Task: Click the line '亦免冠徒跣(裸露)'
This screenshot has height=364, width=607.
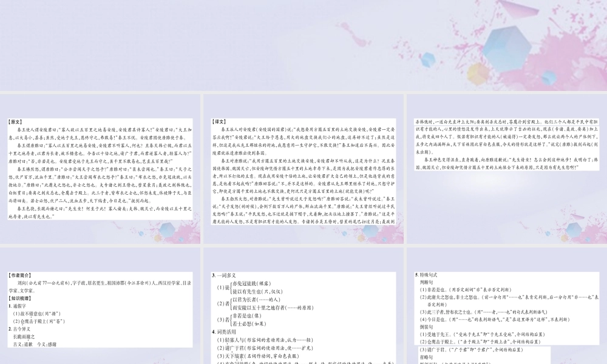Action: (252, 283)
